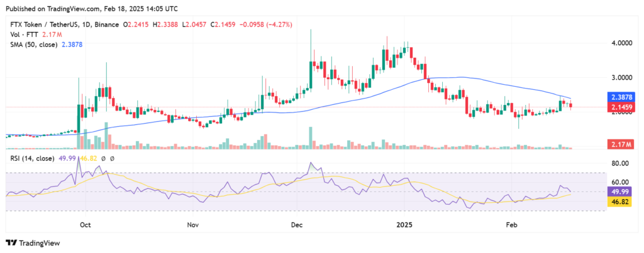This screenshot has width=644, height=253.
Task: Click the blue 2.3878 SMA price tag
Action: point(623,98)
